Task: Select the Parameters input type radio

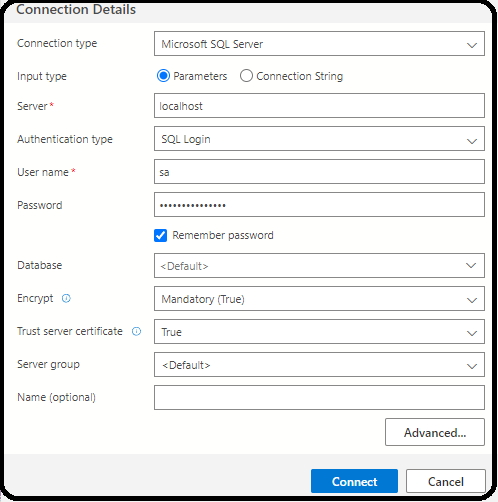Action: (x=163, y=76)
